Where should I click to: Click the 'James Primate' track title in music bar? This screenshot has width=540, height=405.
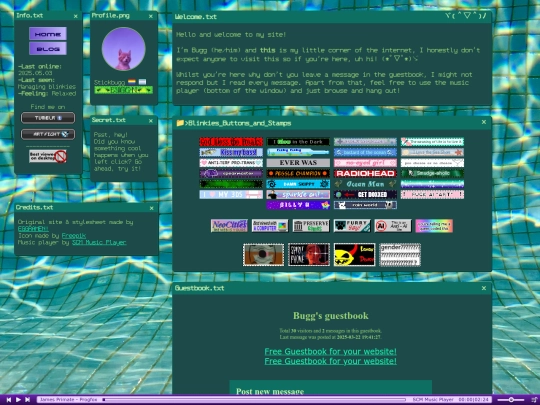[x=69, y=399]
